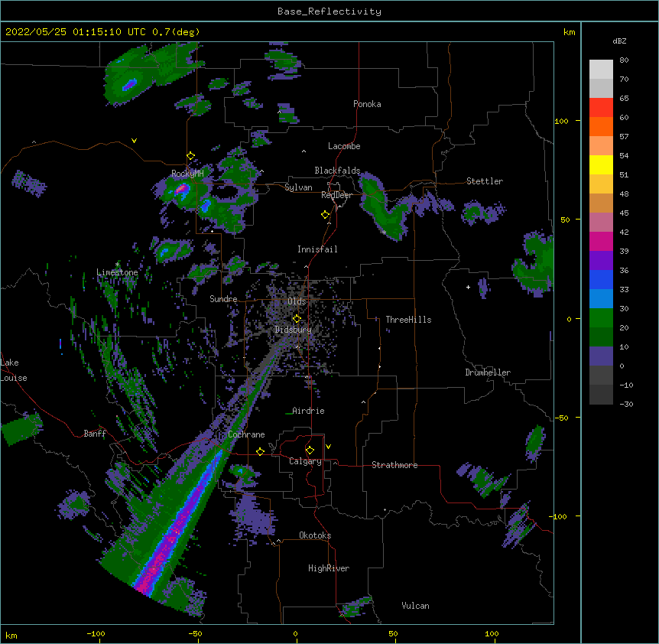Click the Blackfalds city label
Viewport: 659px width, 644px height.
337,171
